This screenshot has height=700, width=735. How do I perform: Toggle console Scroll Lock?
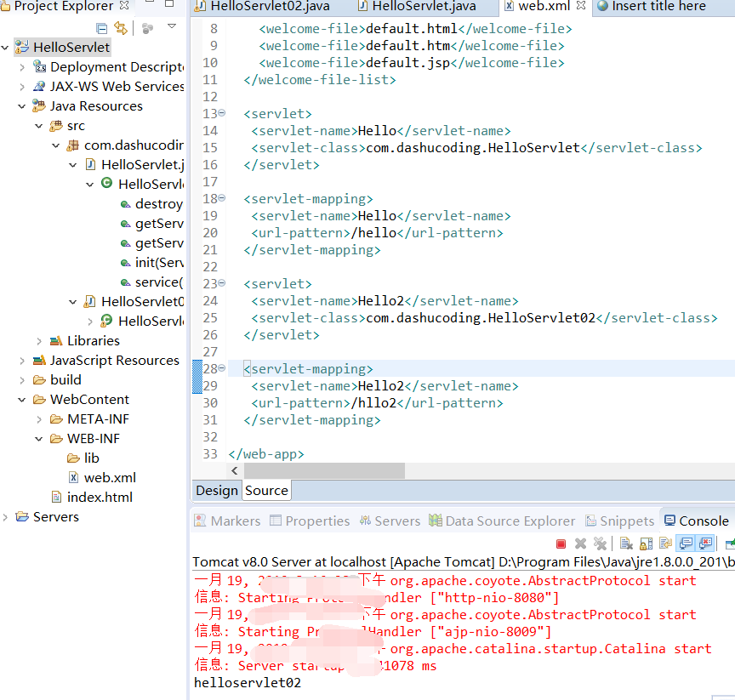[x=646, y=543]
